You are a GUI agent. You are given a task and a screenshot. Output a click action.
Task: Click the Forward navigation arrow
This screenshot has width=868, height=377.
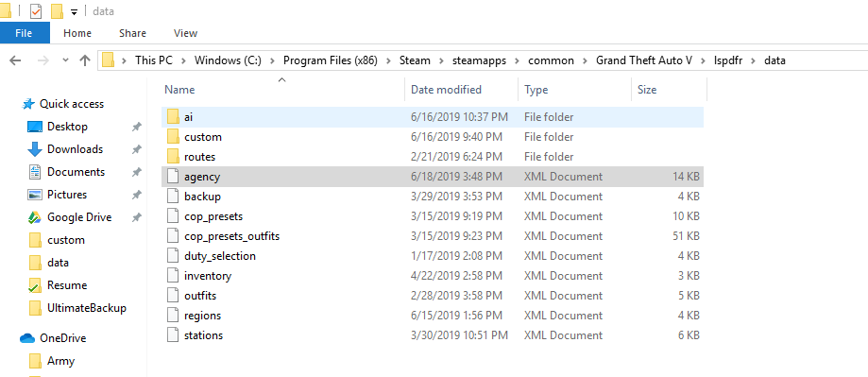[x=43, y=60]
